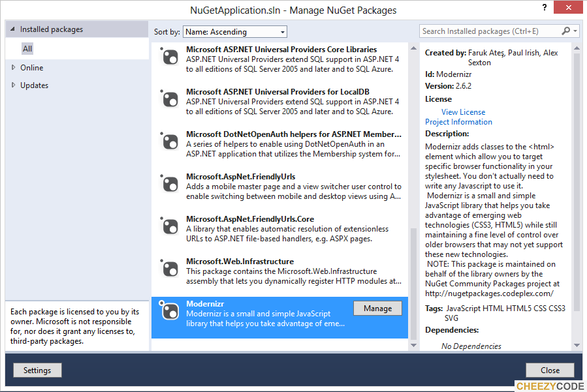Viewport: 587px width, 392px height.
Task: Open the View License link
Action: tap(463, 112)
